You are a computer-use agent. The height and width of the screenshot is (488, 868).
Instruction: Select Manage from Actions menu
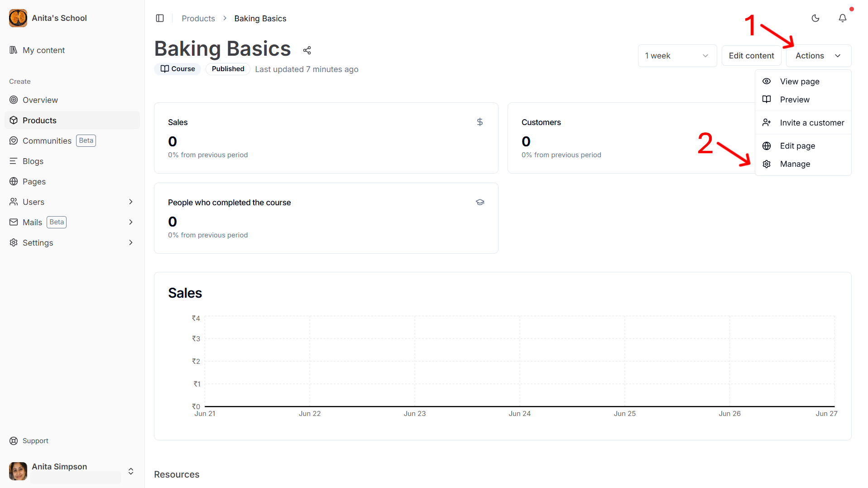point(803,164)
